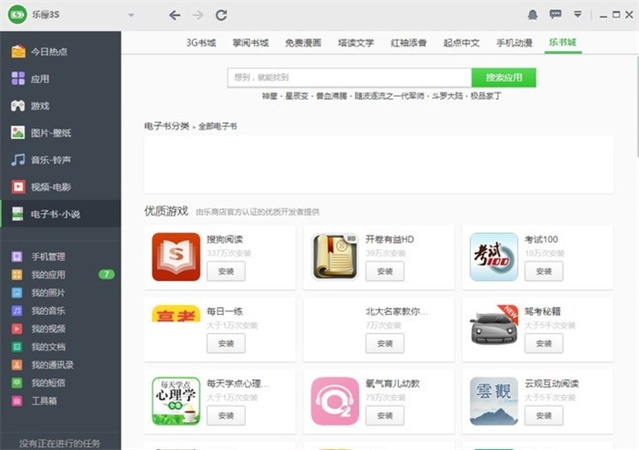Focus the search input field
639x450 pixels.
(x=349, y=77)
